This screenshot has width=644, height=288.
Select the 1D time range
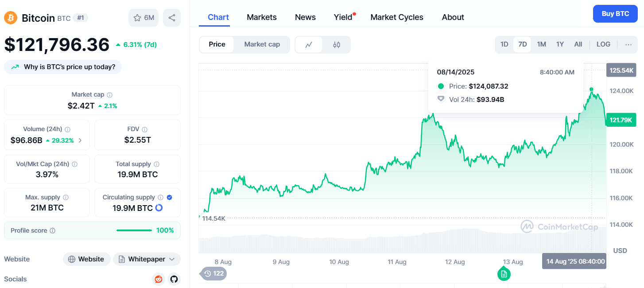(504, 44)
